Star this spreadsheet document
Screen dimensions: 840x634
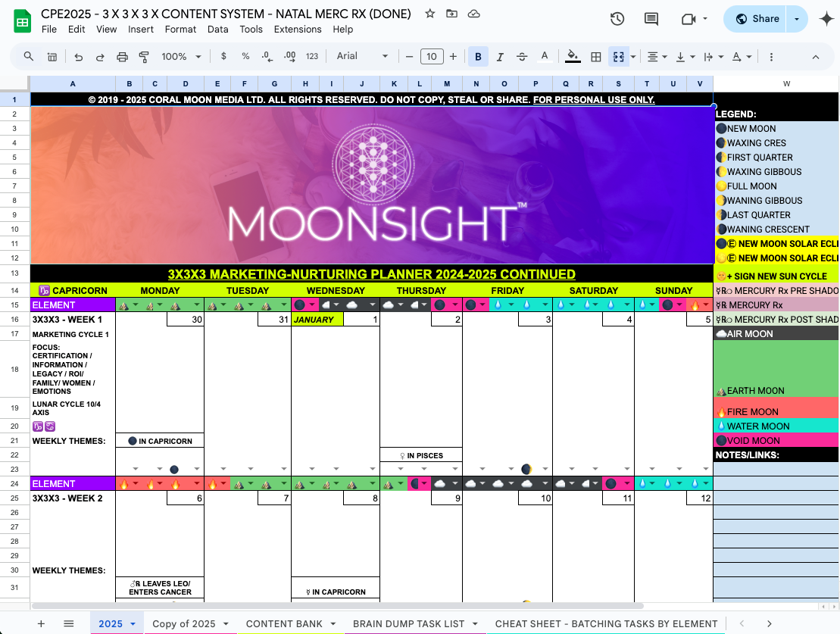pos(430,14)
